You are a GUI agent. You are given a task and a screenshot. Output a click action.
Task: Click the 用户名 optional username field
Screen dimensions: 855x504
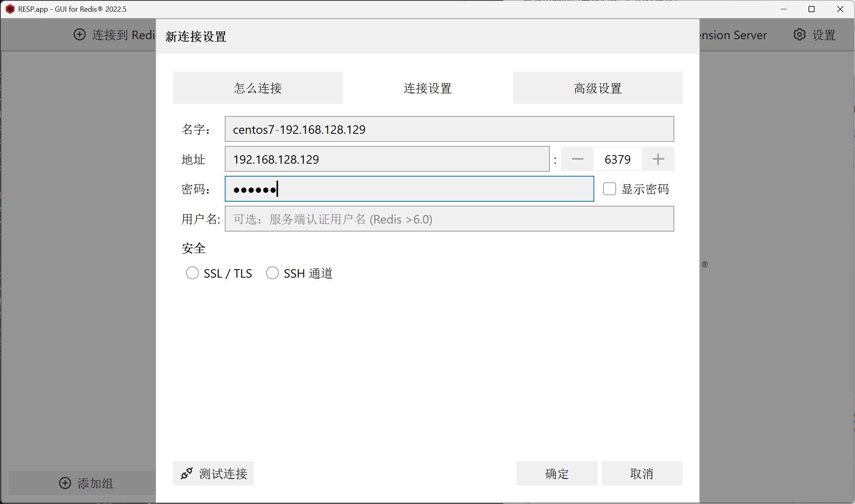pyautogui.click(x=449, y=219)
